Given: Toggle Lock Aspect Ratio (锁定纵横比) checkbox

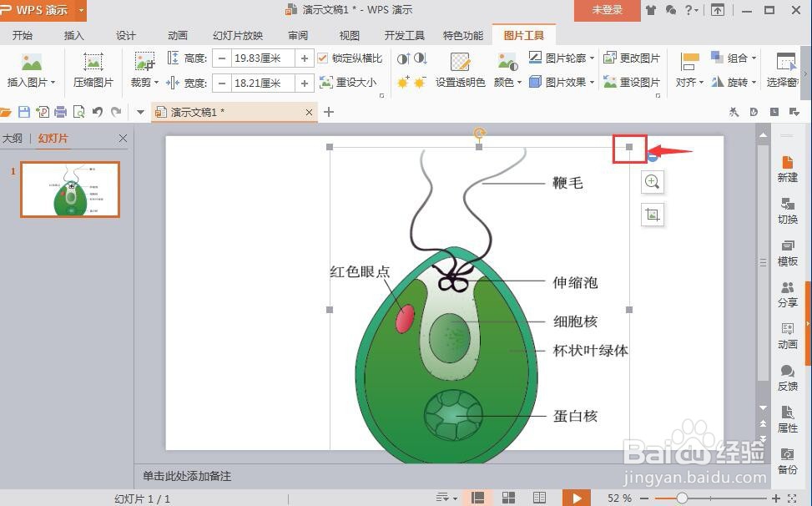Looking at the screenshot, I should click(x=323, y=58).
